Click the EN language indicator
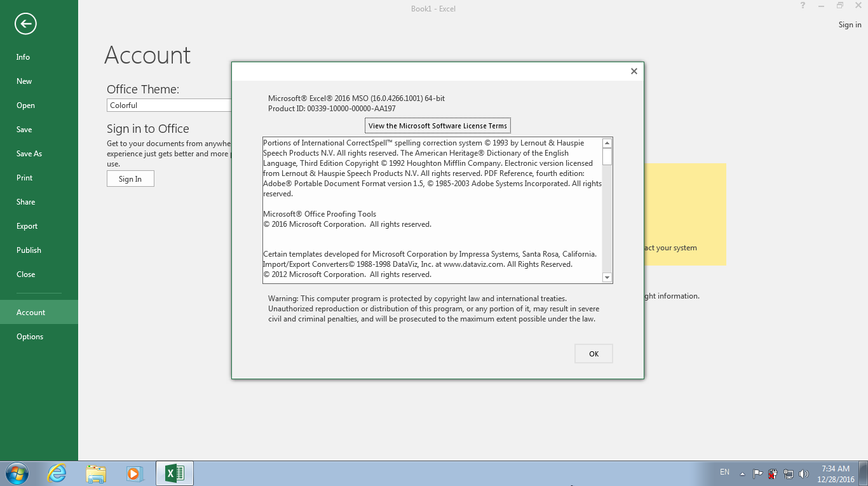The image size is (868, 486). click(x=724, y=472)
